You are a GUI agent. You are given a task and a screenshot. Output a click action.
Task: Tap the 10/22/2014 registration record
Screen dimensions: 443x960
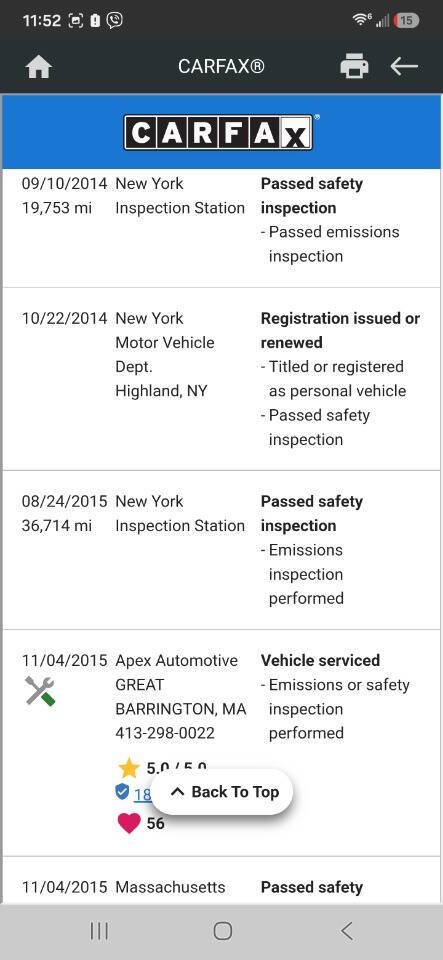tap(222, 379)
